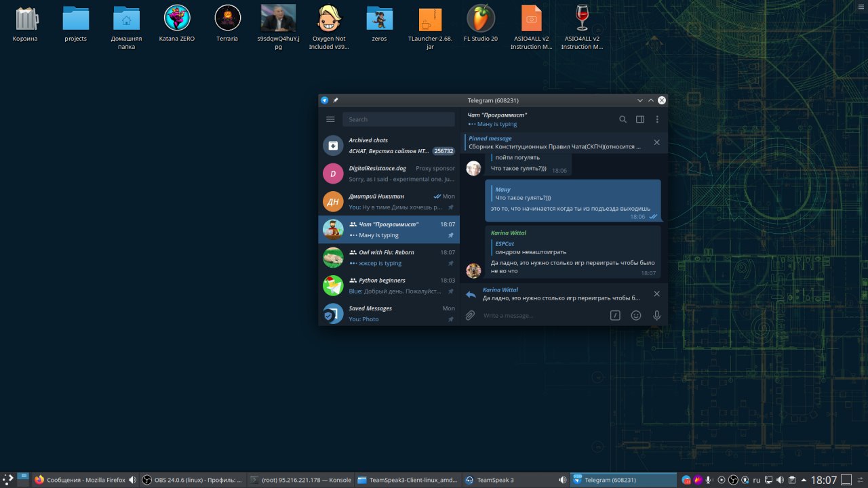Image resolution: width=868 pixels, height=488 pixels.
Task: Open s9sdqwQ4huY.jpg image thumbnail
Action: click(278, 27)
